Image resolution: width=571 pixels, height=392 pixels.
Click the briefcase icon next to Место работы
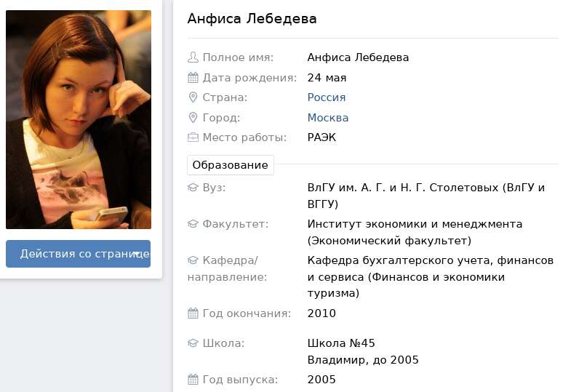click(193, 137)
